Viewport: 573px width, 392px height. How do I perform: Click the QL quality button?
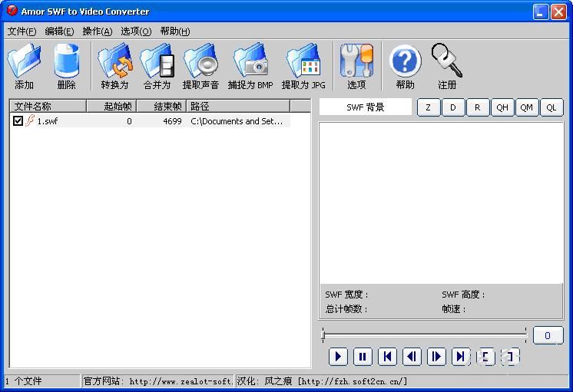[x=551, y=107]
